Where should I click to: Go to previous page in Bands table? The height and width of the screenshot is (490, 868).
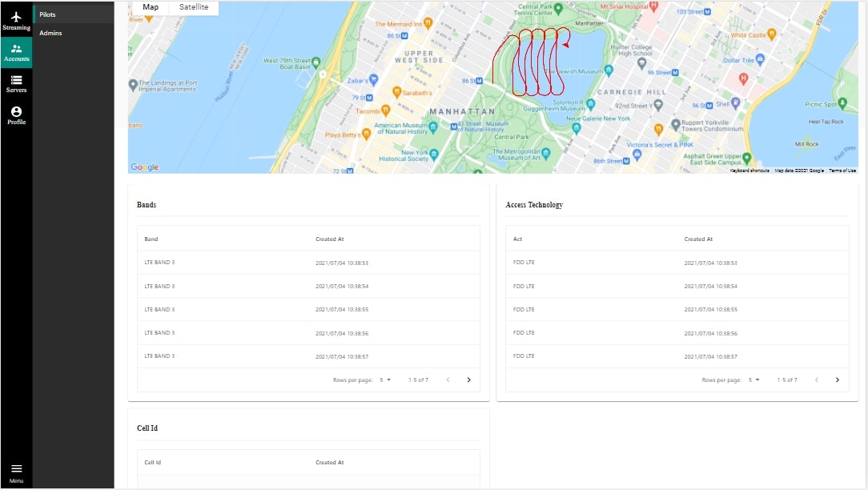[x=448, y=380]
